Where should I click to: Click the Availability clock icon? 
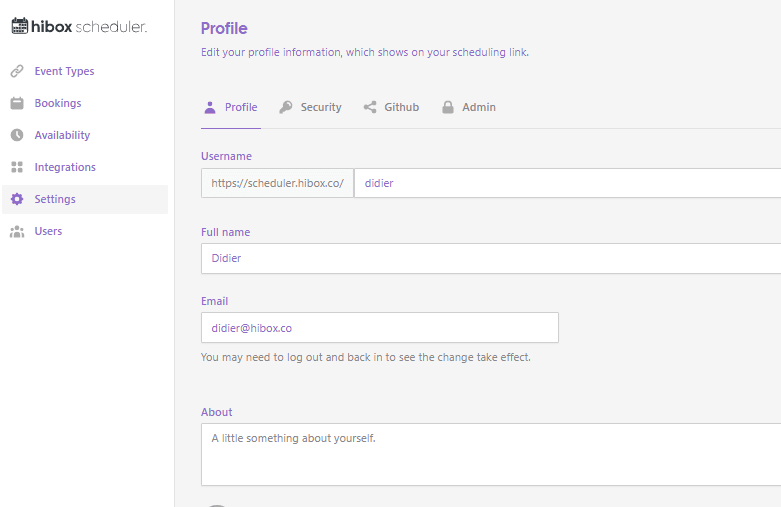tap(17, 135)
